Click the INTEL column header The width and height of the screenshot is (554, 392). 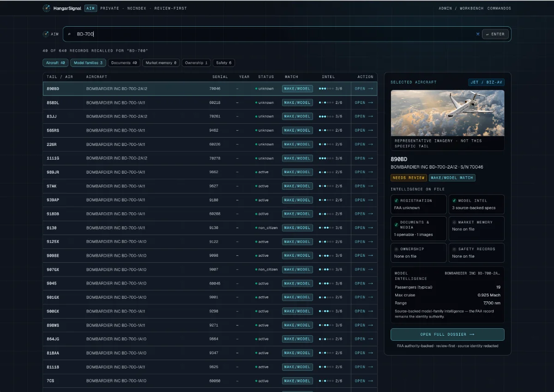[x=328, y=77]
